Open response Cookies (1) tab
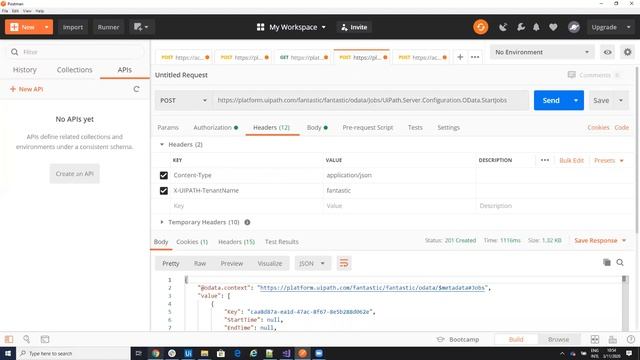640x360 pixels. coord(192,242)
